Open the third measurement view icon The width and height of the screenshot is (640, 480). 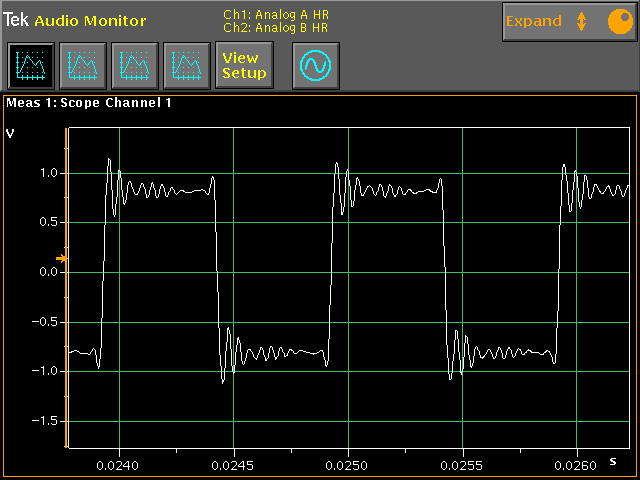(x=135, y=65)
